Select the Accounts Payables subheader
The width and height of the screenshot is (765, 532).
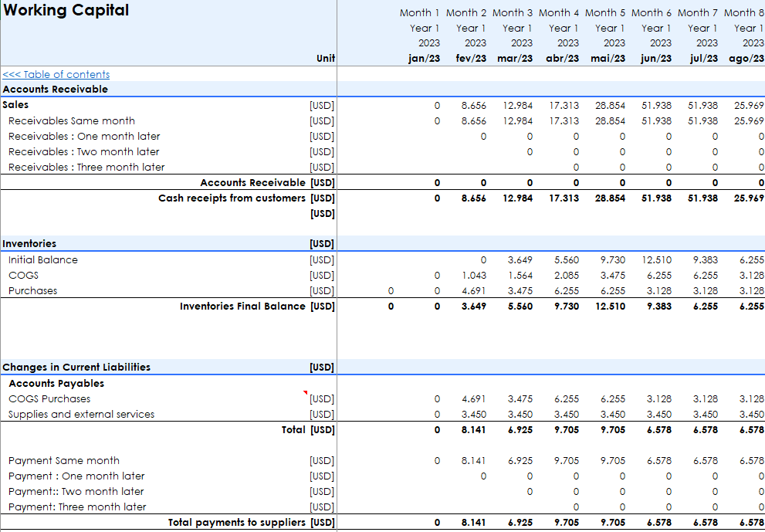click(x=56, y=383)
